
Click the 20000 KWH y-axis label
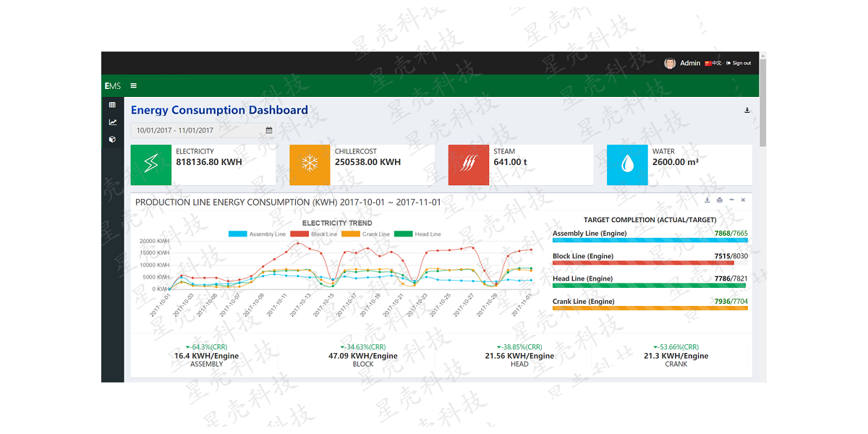click(154, 242)
